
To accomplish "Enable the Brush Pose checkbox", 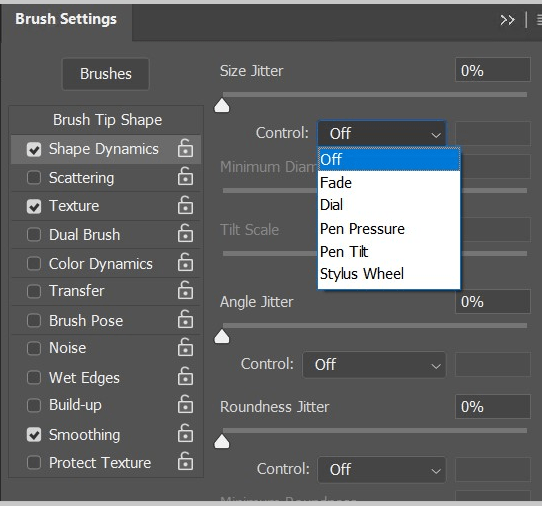I will tap(34, 320).
